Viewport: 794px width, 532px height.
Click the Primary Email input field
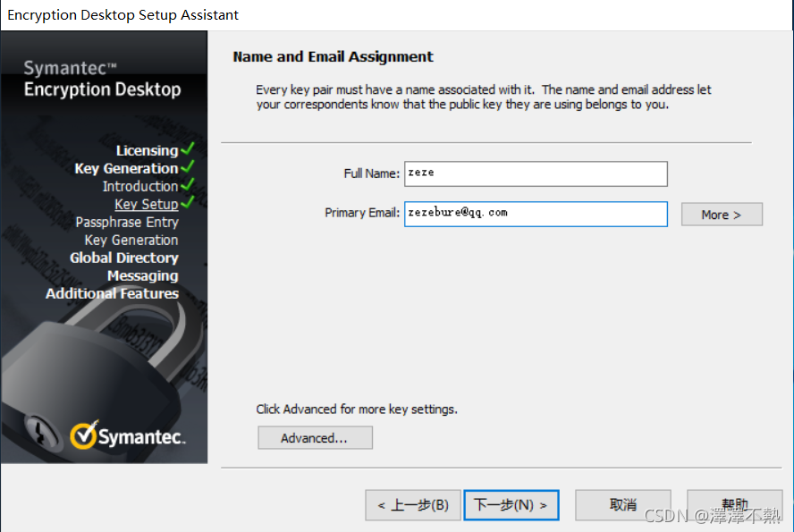coord(536,214)
